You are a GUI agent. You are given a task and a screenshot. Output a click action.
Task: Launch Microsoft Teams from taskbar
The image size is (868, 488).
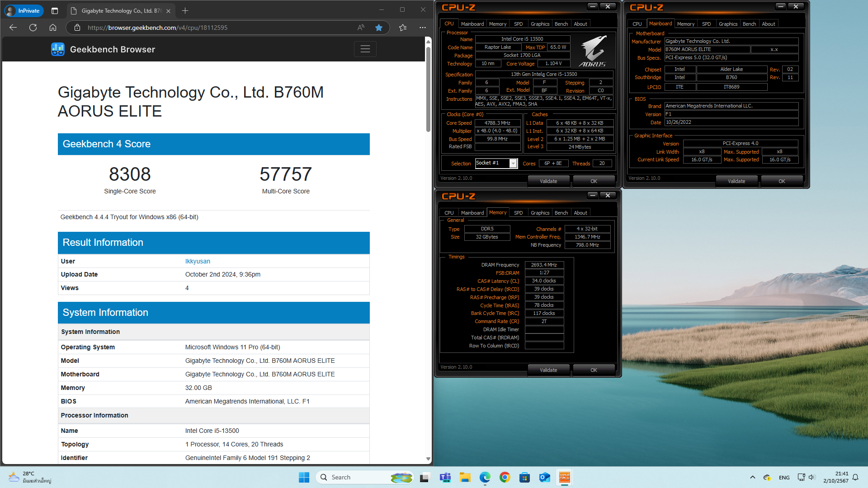click(445, 477)
